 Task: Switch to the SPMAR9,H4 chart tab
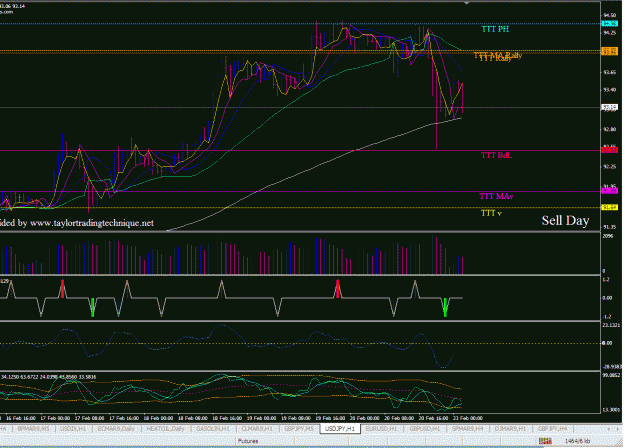point(468,429)
